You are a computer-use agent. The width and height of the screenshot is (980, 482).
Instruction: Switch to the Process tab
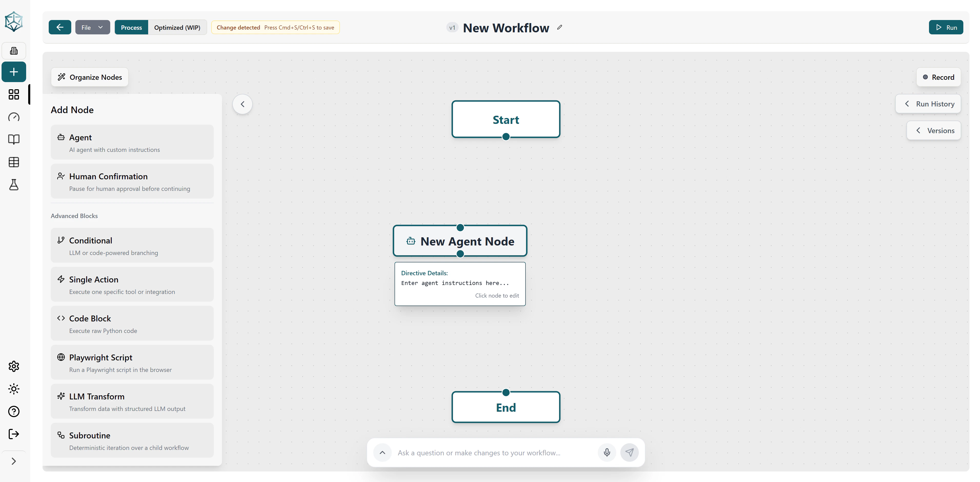tap(131, 27)
